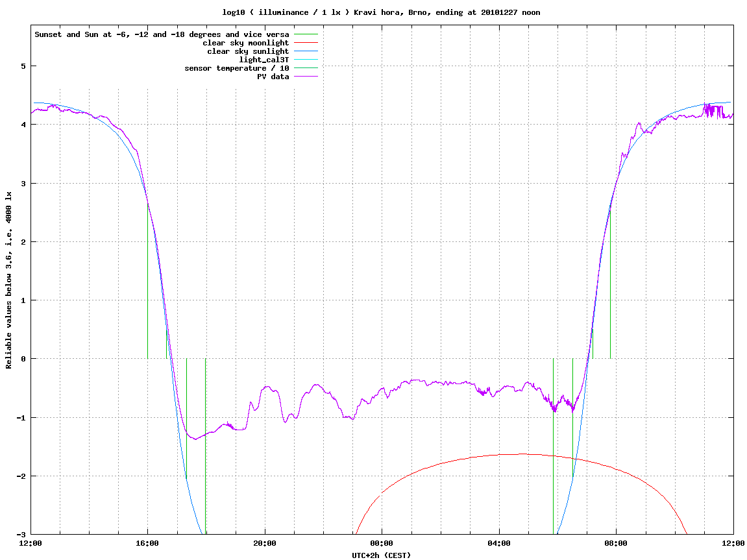747x560 pixels.
Task: Click the chart title mentioning Kravi hora, Brno
Action: [381, 12]
